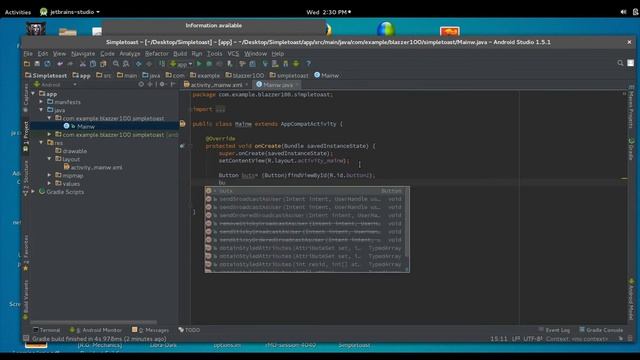This screenshot has width=640, height=360.
Task: Click the Scroll from Source target icon
Action: coord(141,84)
